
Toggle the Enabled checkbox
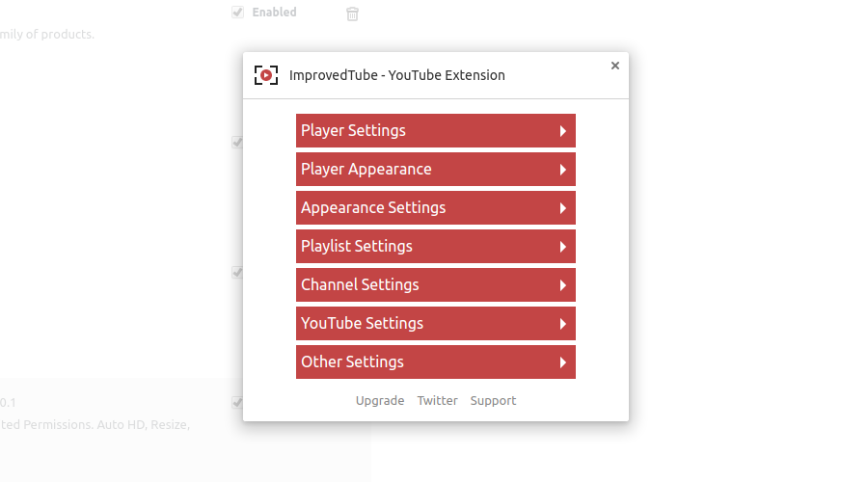click(237, 13)
